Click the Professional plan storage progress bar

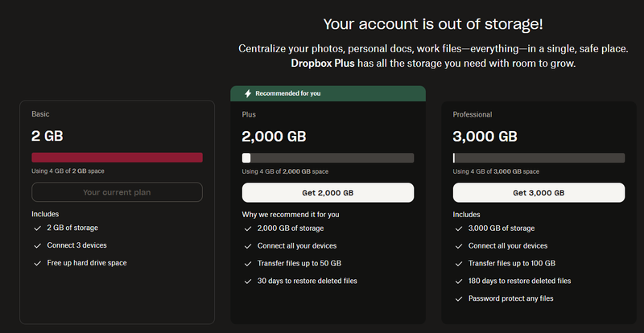pyautogui.click(x=539, y=158)
